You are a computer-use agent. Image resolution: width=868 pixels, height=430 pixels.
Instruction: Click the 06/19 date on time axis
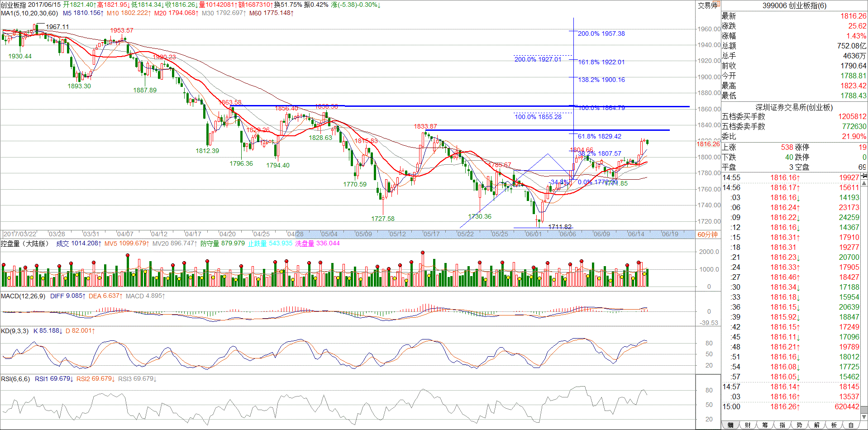(x=670, y=234)
